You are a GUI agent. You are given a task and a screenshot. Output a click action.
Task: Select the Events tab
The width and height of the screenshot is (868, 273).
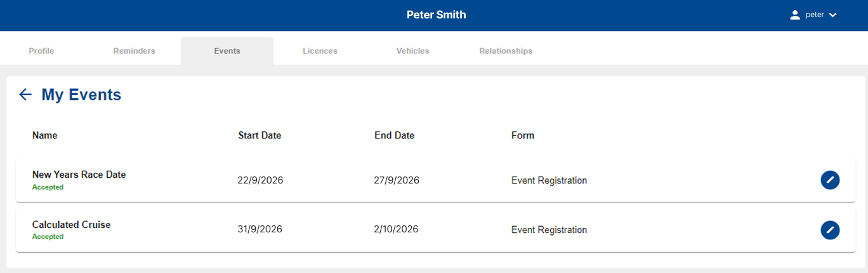click(x=227, y=51)
